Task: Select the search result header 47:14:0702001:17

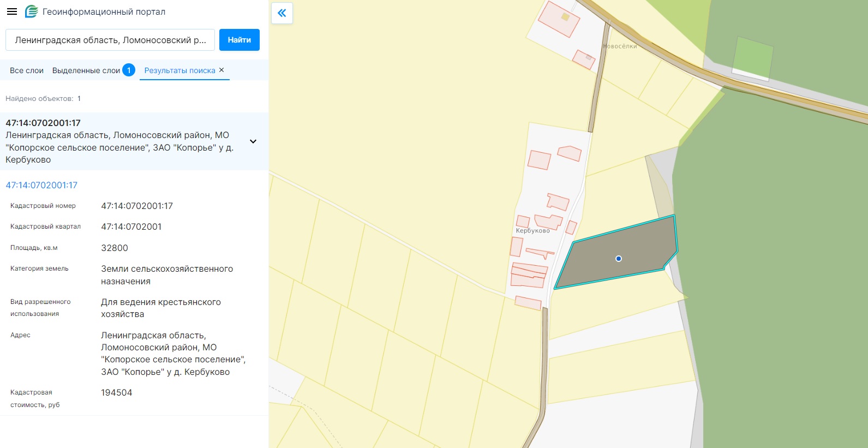Action: 43,123
